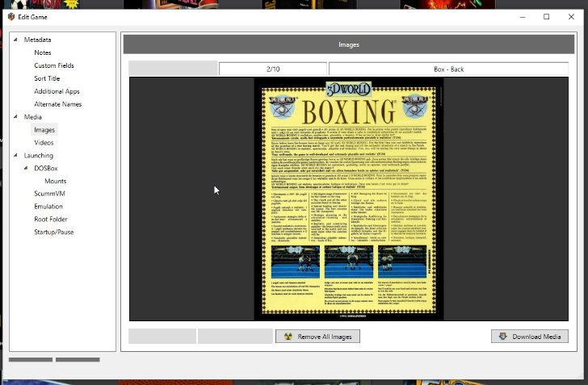The image size is (588, 385).
Task: Click the second grey bar under the sidebar tree
Action: (78, 359)
